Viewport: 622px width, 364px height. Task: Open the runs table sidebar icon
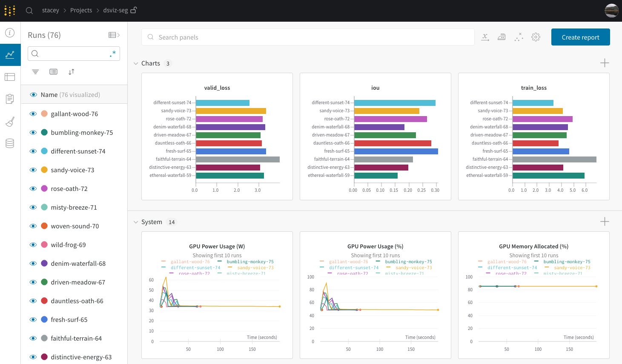10,77
